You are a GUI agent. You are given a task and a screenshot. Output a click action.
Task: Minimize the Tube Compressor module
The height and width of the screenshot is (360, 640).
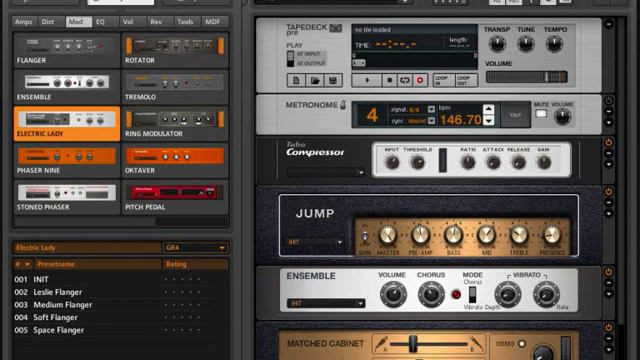click(609, 153)
